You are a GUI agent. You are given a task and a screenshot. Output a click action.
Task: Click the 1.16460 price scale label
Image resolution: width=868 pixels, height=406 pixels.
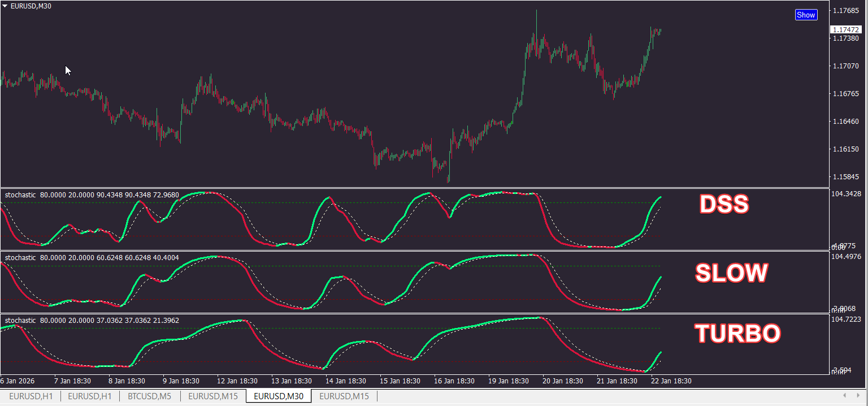click(x=847, y=122)
